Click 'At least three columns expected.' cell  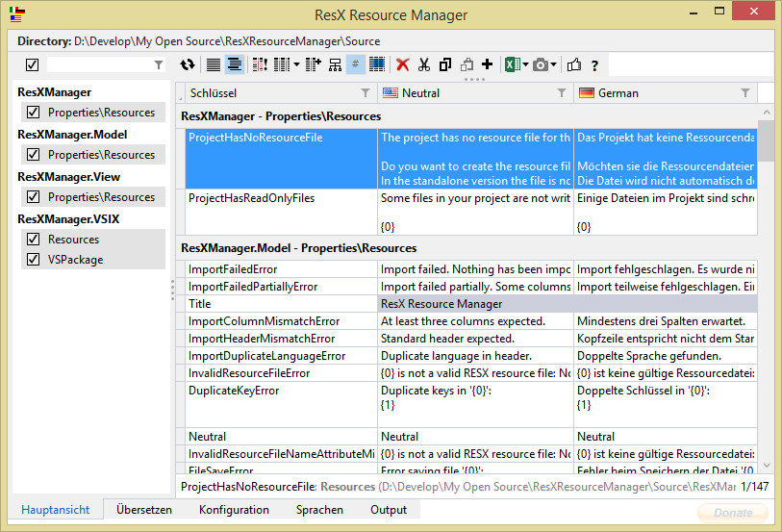(475, 321)
